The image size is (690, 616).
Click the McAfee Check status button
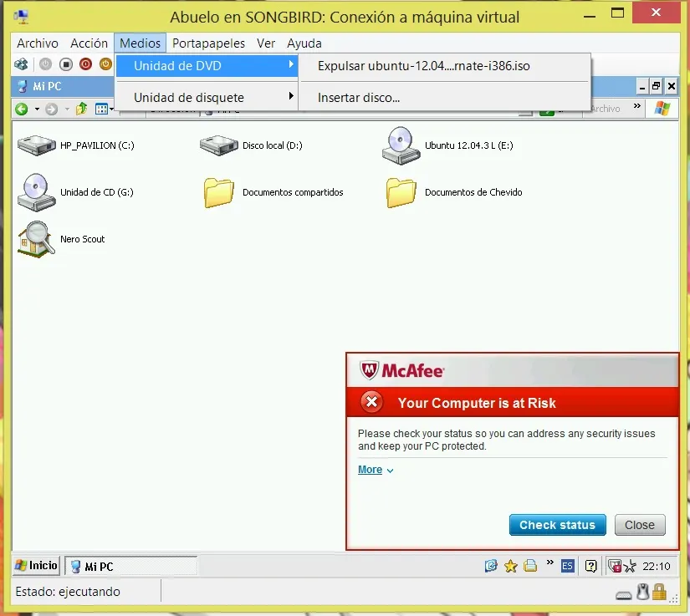[557, 525]
